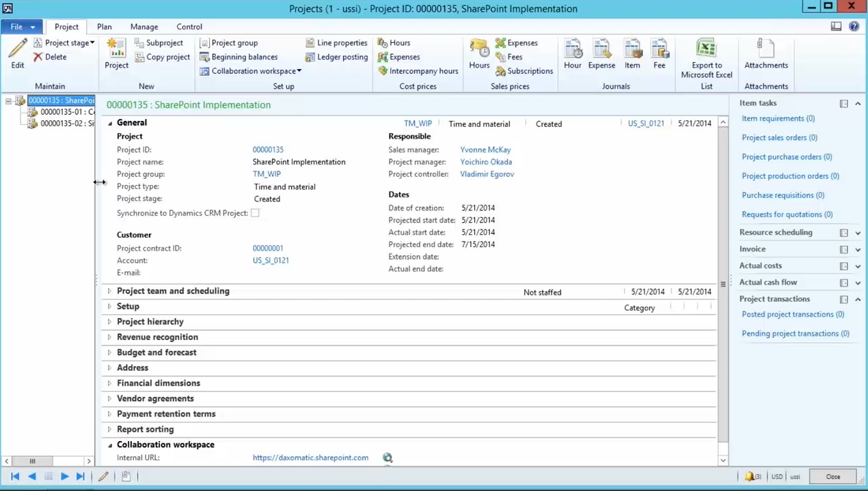Toggle Synchronize to Dynamics CRM Project checkbox
The width and height of the screenshot is (868, 491).
(x=255, y=213)
